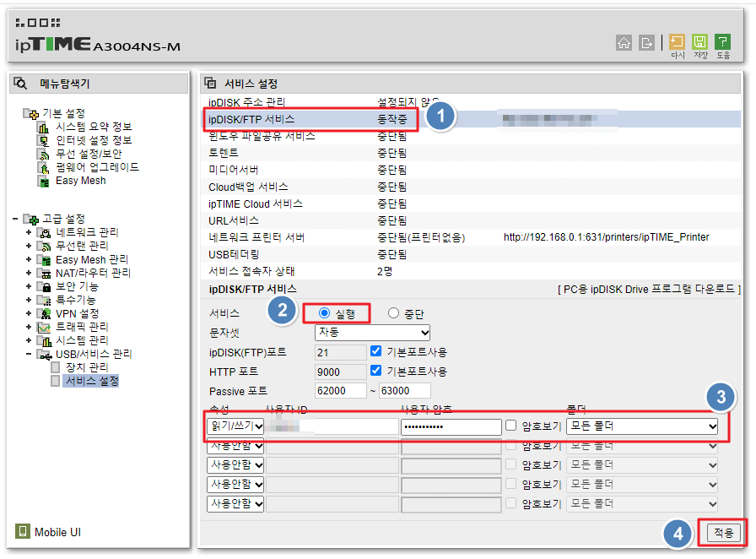Click the 적용 button at the bottom
This screenshot has height=559, width=756.
(721, 532)
